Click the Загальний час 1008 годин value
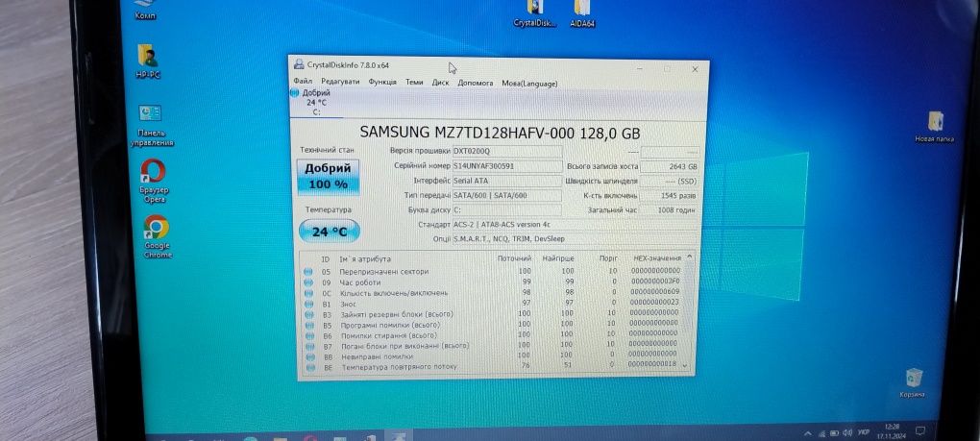The width and height of the screenshot is (980, 441). tap(670, 209)
